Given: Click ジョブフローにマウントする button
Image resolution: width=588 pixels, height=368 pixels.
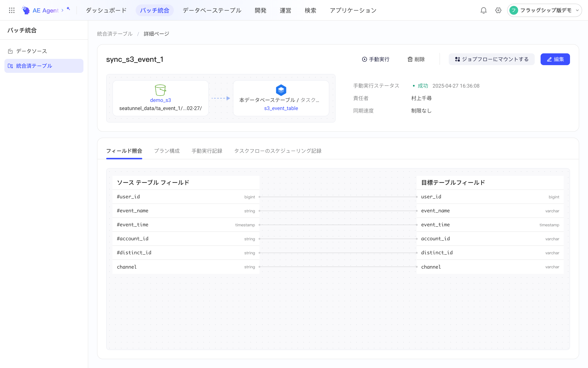Looking at the screenshot, I should pyautogui.click(x=491, y=59).
